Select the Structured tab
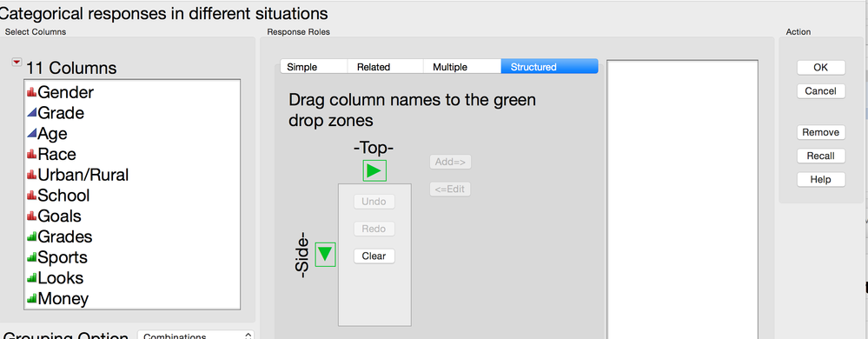The height and width of the screenshot is (339, 868). coord(549,66)
